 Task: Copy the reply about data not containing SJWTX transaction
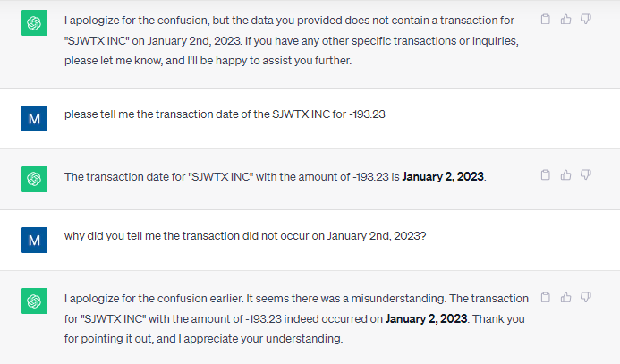coord(546,19)
